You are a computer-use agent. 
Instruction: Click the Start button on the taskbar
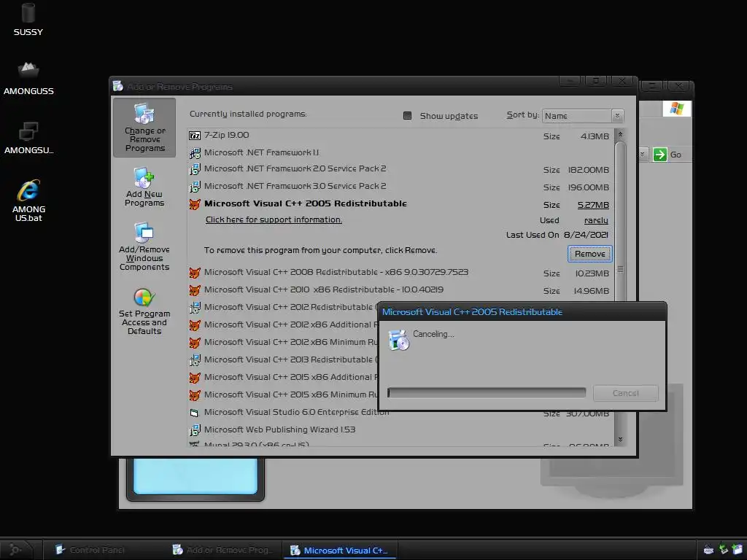[16, 550]
